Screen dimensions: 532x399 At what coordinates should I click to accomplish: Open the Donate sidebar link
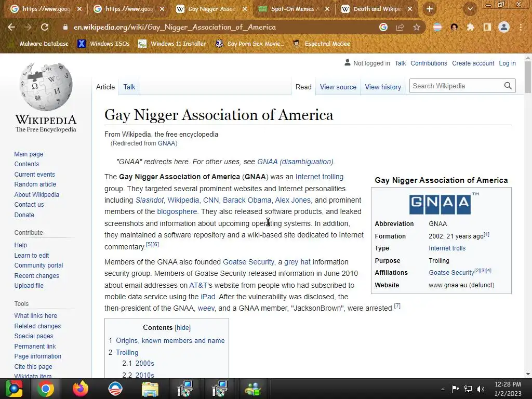click(x=24, y=215)
